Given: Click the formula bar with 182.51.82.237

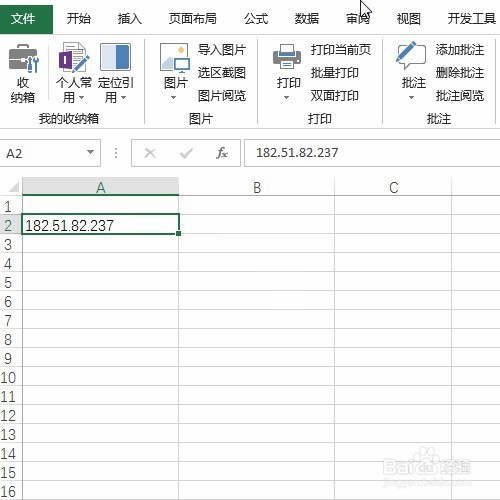Looking at the screenshot, I should click(372, 153).
